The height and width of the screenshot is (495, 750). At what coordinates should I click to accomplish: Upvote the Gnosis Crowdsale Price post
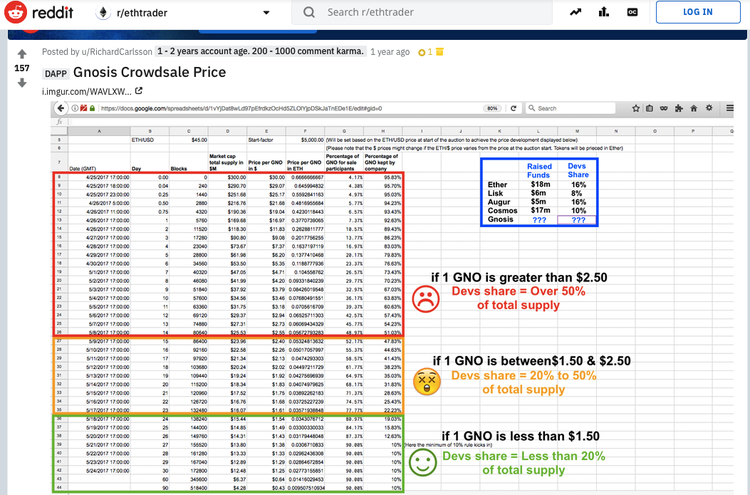coord(22,53)
